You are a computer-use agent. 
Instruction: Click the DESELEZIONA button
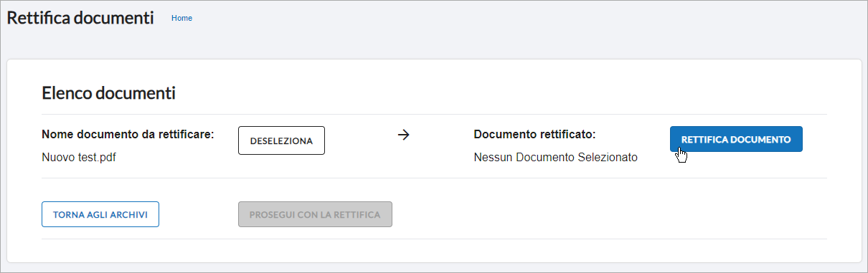pos(281,140)
